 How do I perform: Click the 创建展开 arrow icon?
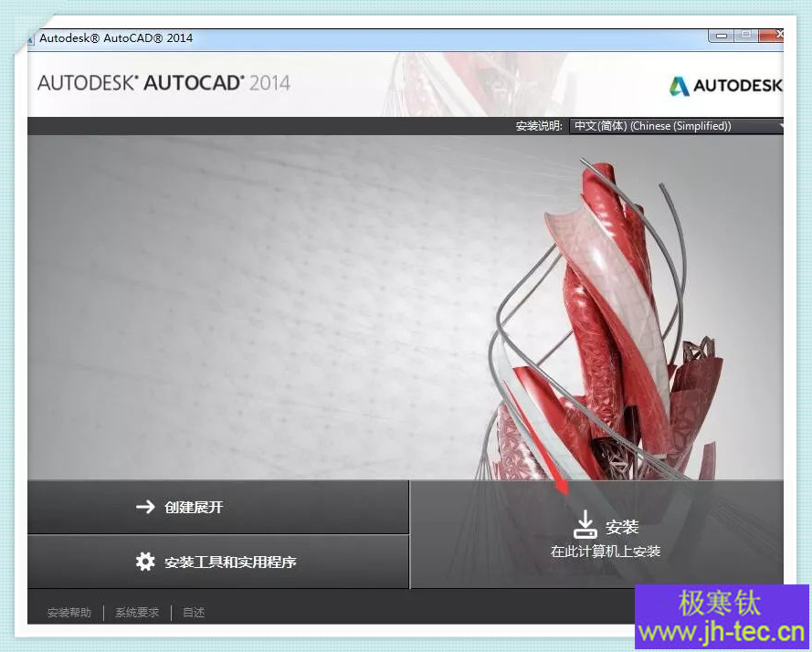145,507
